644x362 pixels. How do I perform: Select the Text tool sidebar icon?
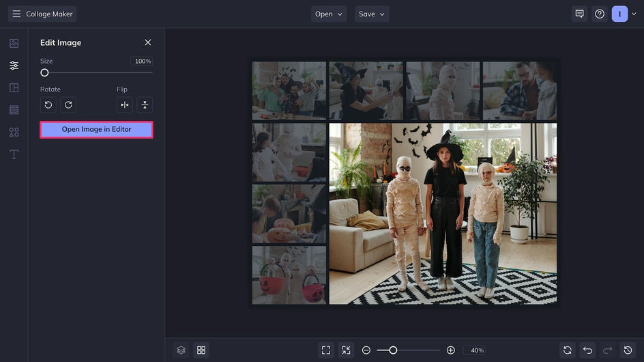coord(14,154)
